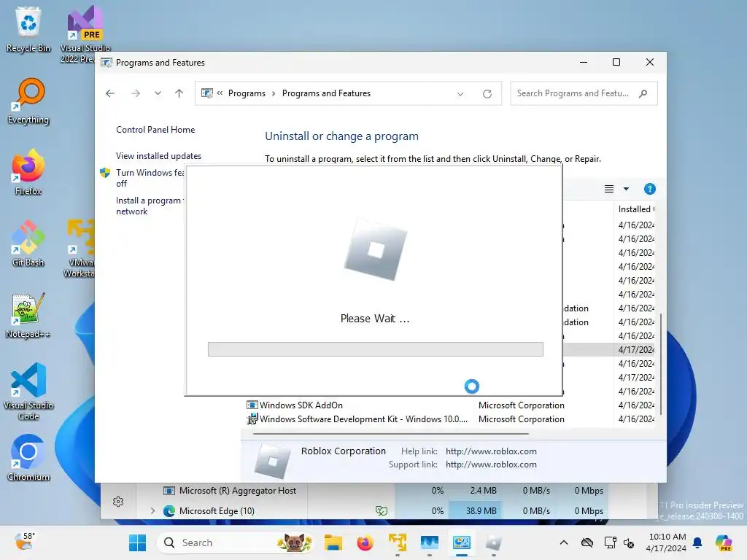Switch to Control Panel taskbar button
This screenshot has width=747, height=560.
pyautogui.click(x=461, y=542)
